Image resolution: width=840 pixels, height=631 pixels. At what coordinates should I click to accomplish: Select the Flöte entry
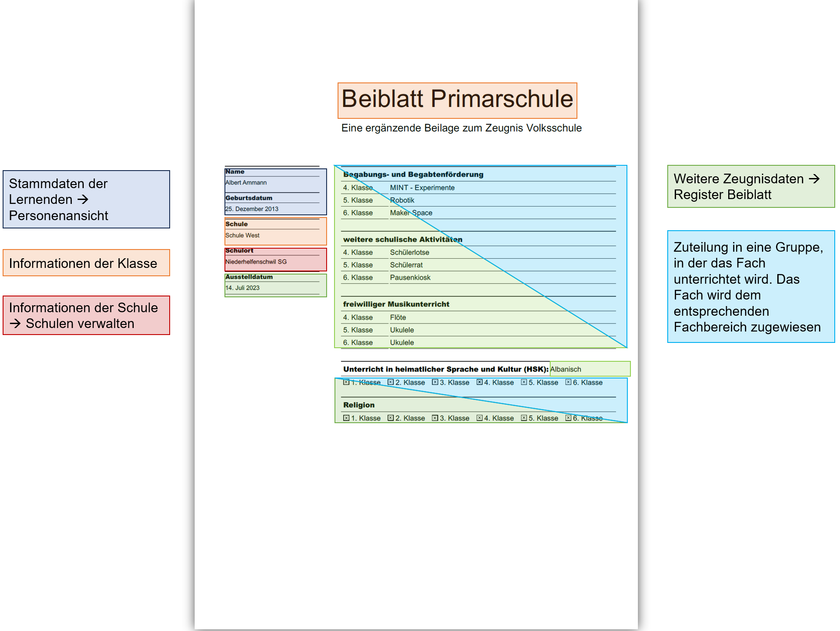pyautogui.click(x=398, y=317)
